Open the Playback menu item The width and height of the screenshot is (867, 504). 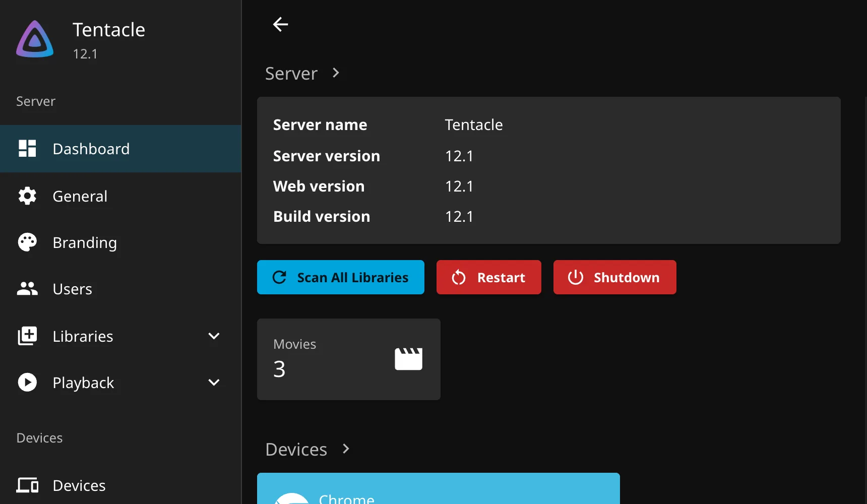[121, 383]
